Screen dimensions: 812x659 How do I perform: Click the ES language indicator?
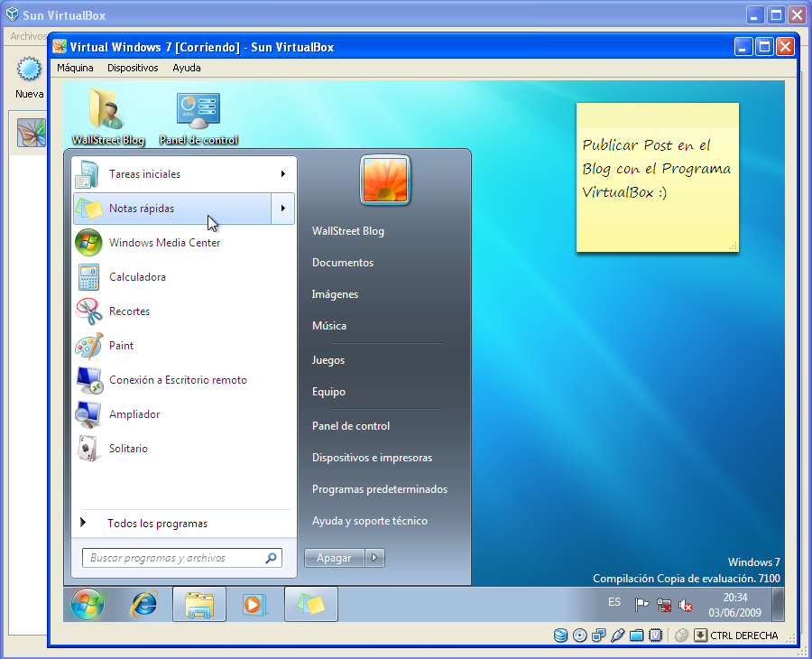pyautogui.click(x=614, y=602)
